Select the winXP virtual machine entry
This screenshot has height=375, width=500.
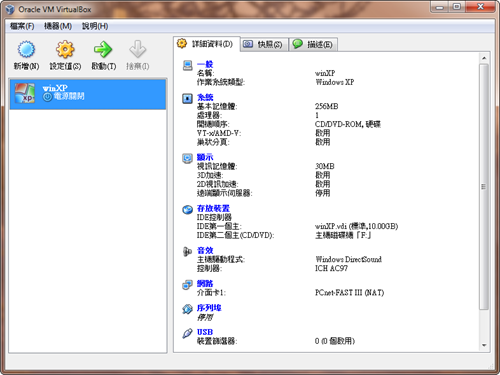88,94
